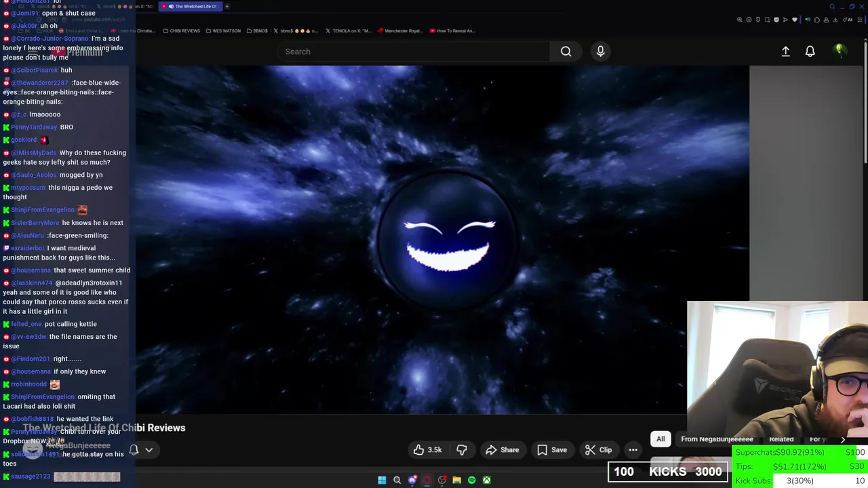Open a new browser tab with plus
Screen dimensions: 868x488
(226, 7)
